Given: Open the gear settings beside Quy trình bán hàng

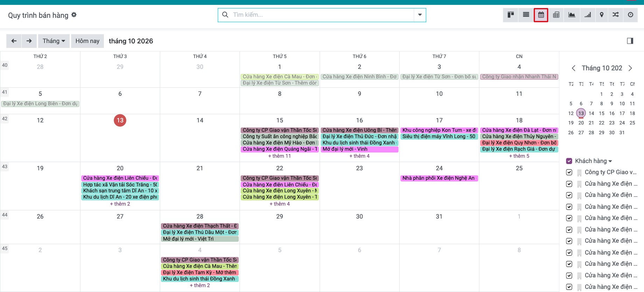Looking at the screenshot, I should click(x=74, y=15).
